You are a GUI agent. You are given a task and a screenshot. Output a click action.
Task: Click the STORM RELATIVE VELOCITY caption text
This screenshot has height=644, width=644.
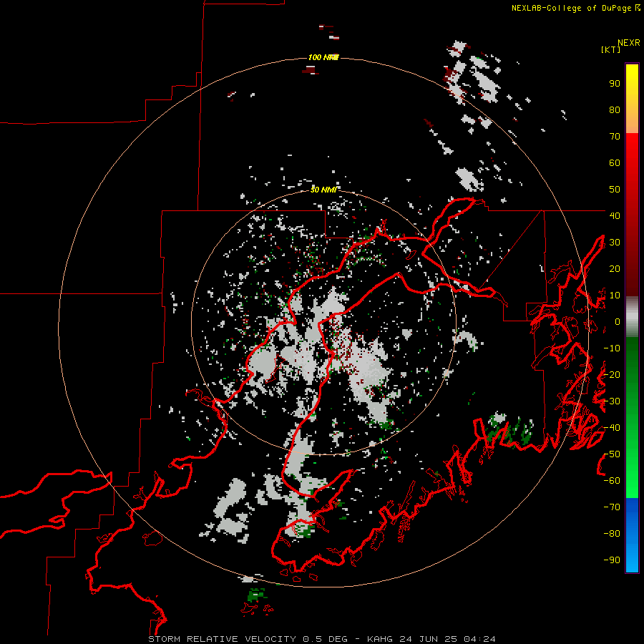tap(222, 639)
